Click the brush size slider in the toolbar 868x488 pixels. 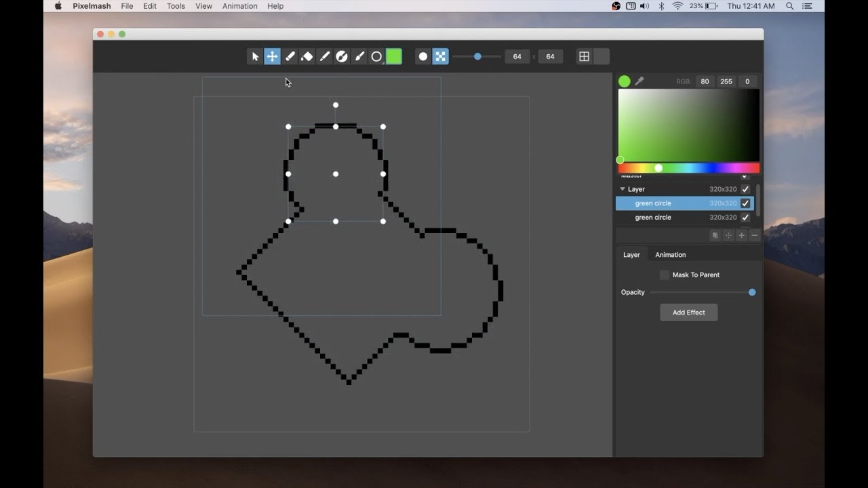[477, 57]
